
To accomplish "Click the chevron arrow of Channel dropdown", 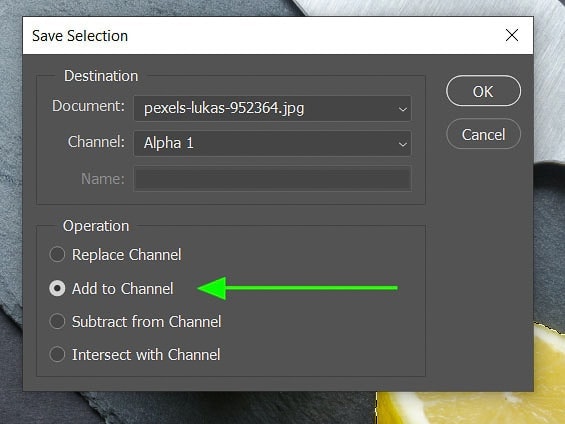I will tap(402, 144).
